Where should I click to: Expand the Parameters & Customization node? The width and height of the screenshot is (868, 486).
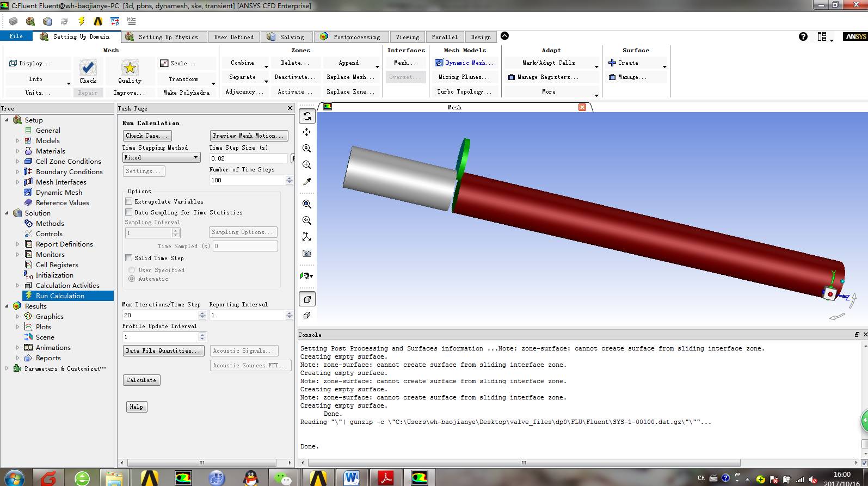coord(7,368)
